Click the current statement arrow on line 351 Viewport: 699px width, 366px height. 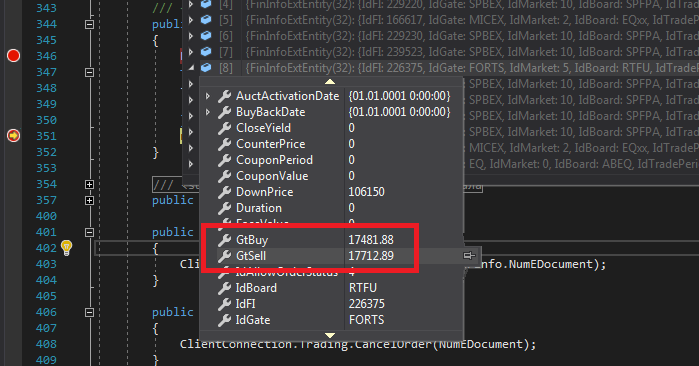(13, 135)
